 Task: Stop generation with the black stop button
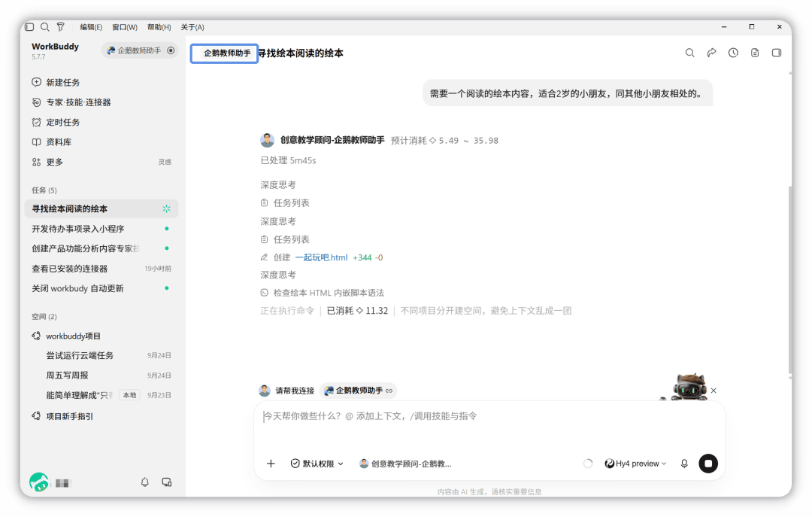[708, 464]
